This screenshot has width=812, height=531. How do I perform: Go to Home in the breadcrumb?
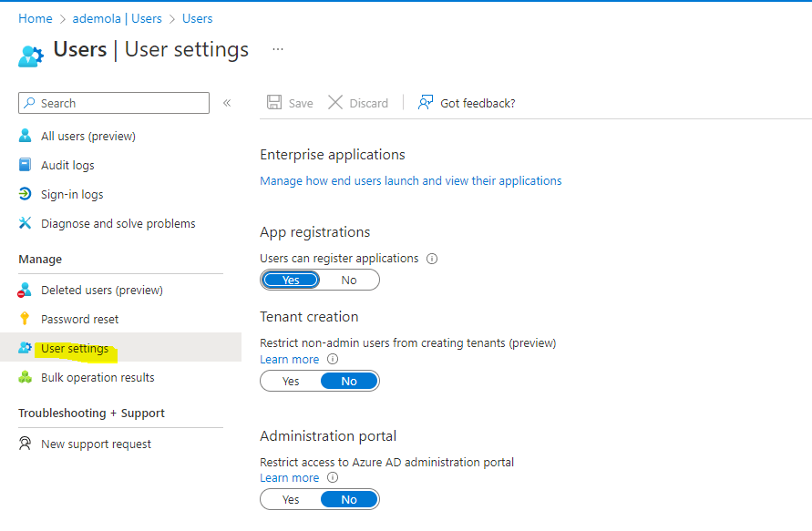coord(36,18)
